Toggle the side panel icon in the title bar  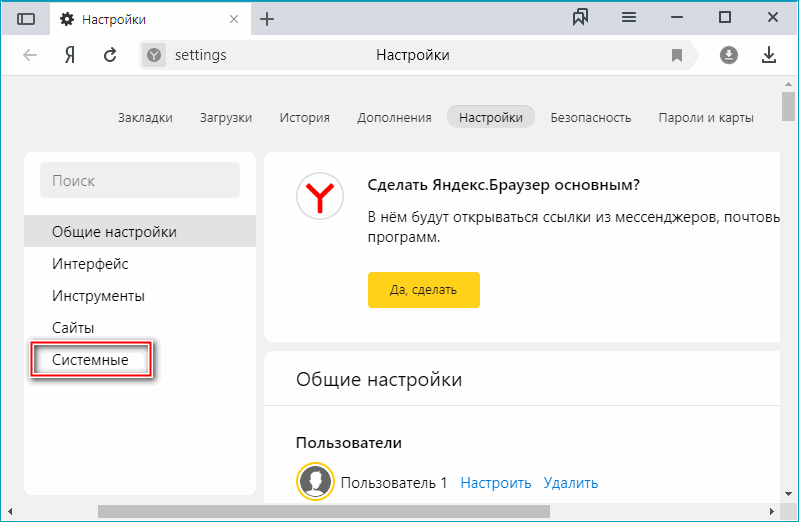tap(26, 19)
